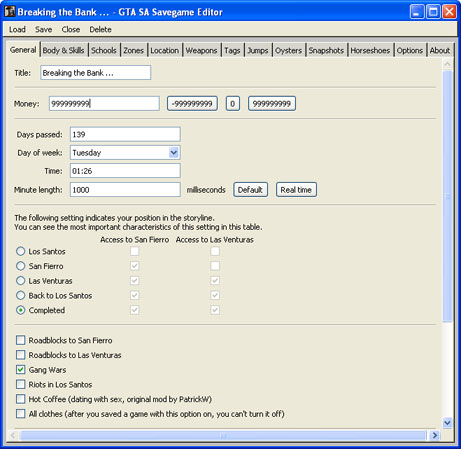
Task: Select the Las Venturas storyline radio button
Action: tap(21, 281)
